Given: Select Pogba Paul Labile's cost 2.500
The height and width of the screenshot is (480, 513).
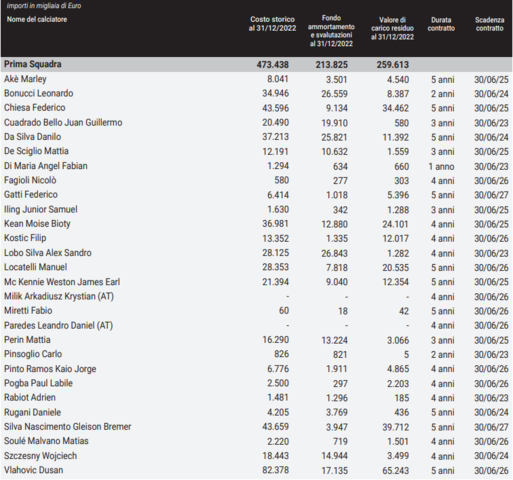Looking at the screenshot, I should click(278, 383).
